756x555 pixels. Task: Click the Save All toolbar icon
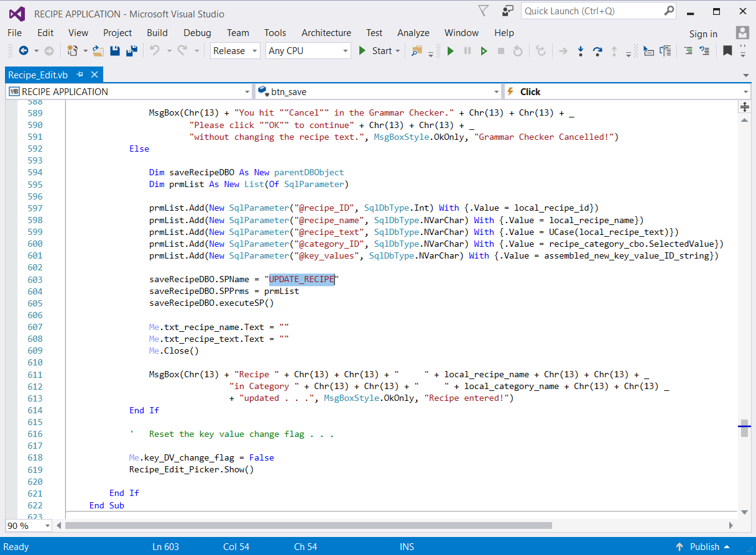pos(132,51)
